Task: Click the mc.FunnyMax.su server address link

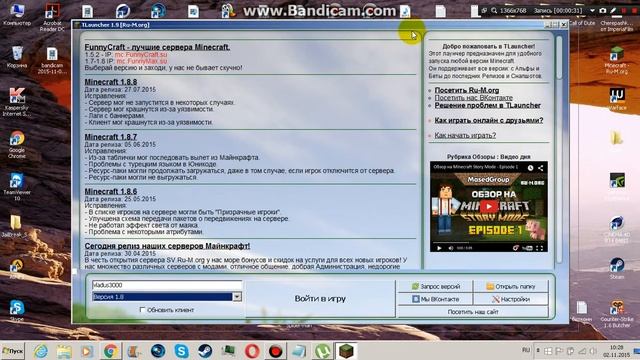Action: coord(142,61)
